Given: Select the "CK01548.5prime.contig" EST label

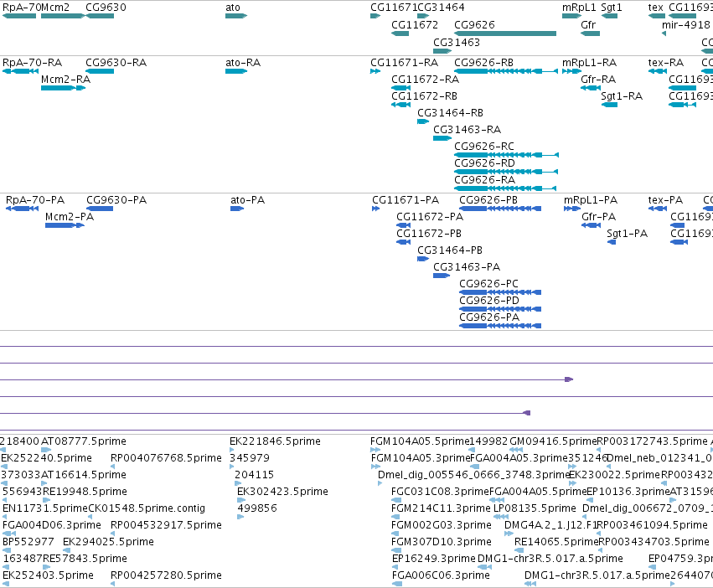Looking at the screenshot, I should [147, 508].
